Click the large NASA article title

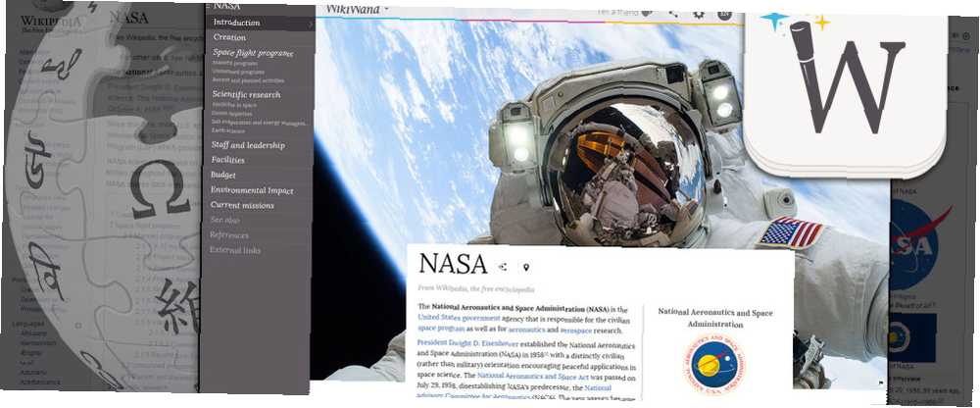[x=453, y=264]
